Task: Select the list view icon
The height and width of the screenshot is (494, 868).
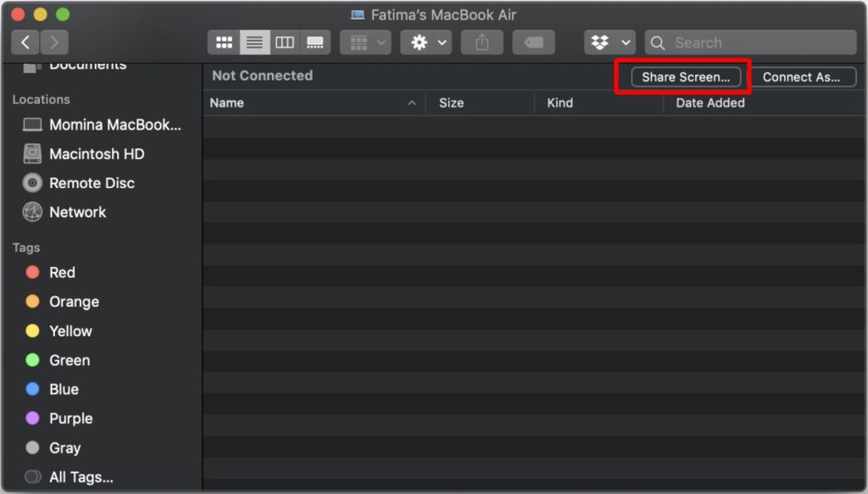Action: (254, 42)
